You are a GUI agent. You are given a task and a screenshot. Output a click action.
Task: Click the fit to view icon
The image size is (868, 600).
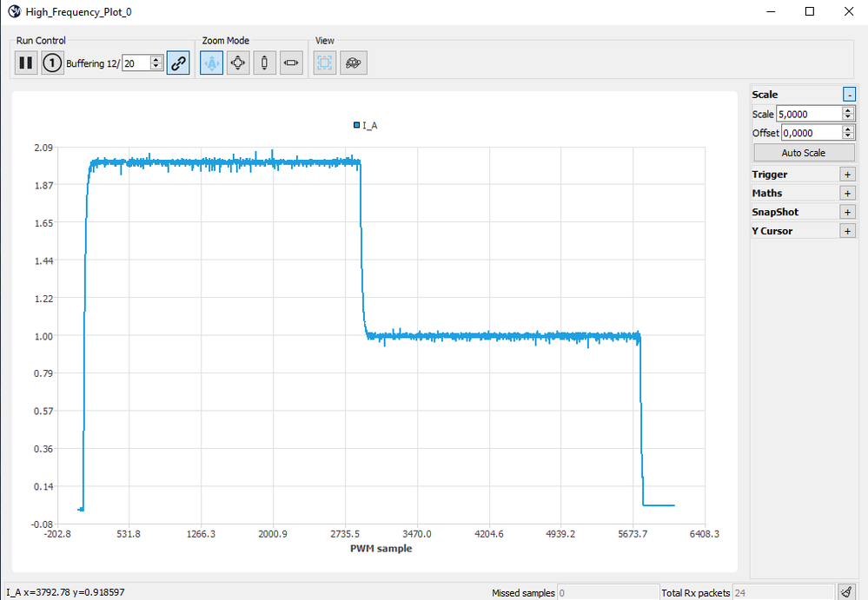coord(325,63)
